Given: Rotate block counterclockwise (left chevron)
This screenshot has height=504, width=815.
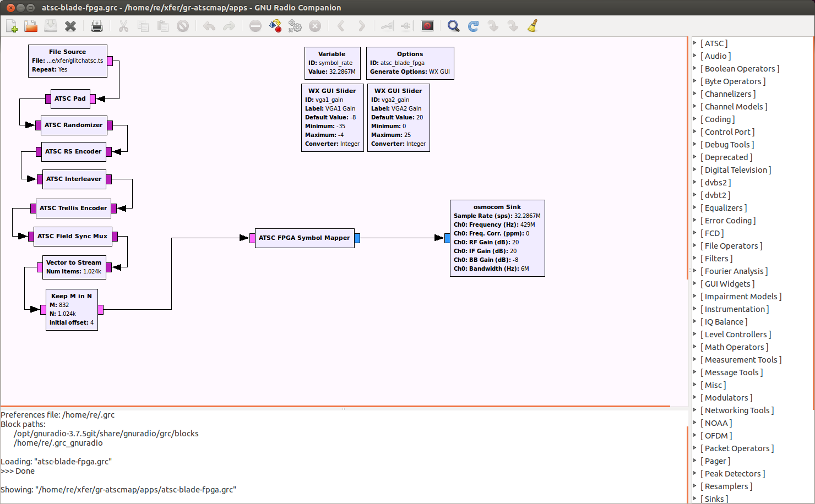Looking at the screenshot, I should pos(341,26).
